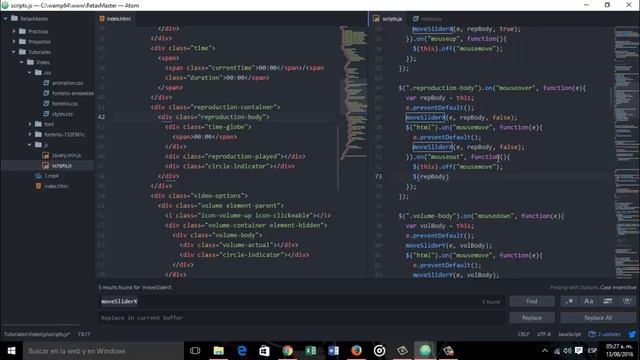Click the CRLF line ending indicator
Screen dimensions: 640x360
(x=524, y=334)
